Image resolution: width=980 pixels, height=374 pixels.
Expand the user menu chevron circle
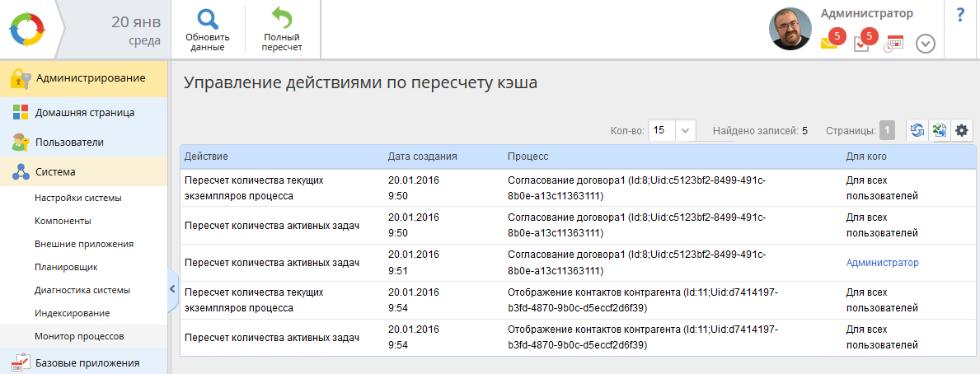tap(925, 44)
